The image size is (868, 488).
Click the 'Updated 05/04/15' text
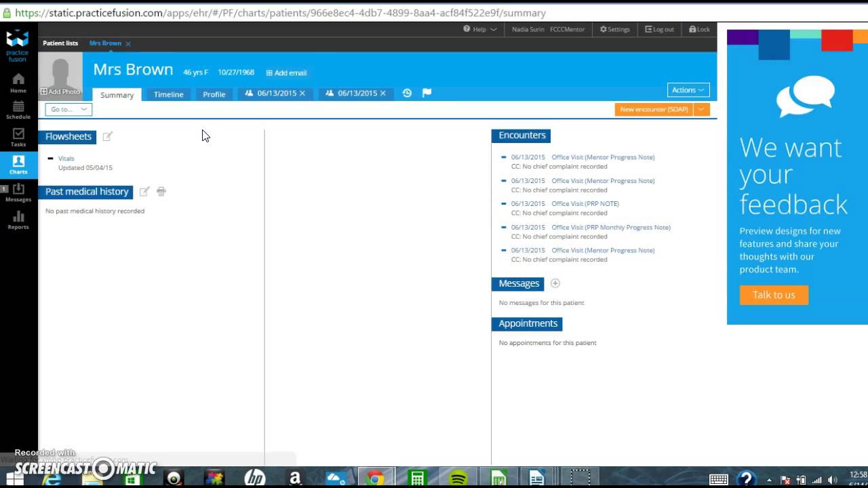[85, 167]
